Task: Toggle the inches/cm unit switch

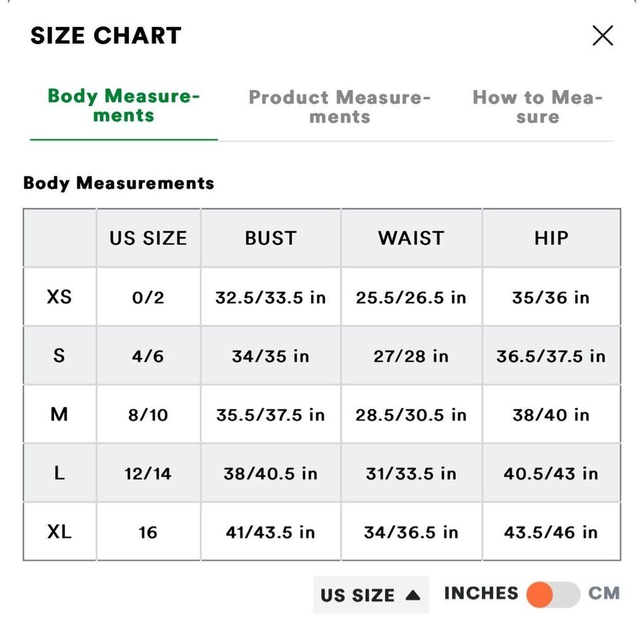Action: [553, 594]
